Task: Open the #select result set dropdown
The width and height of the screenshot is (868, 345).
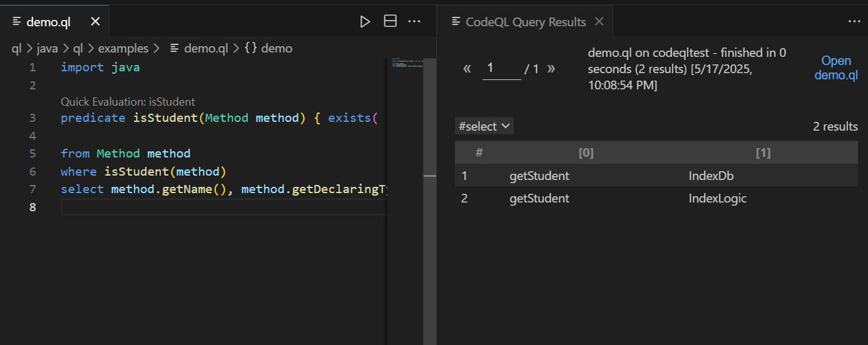Action: pos(484,126)
